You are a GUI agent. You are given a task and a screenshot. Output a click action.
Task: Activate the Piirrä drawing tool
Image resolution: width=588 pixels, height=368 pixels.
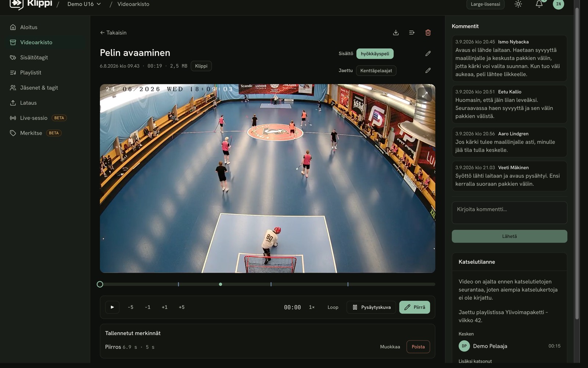(415, 307)
